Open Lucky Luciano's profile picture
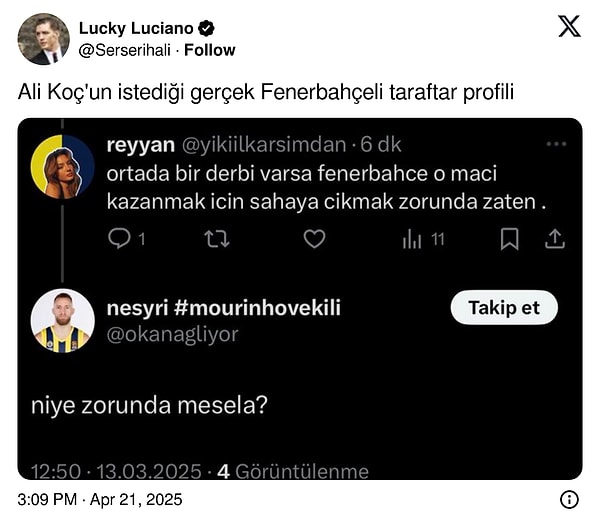Screen dimensions: 600x530 [43, 39]
